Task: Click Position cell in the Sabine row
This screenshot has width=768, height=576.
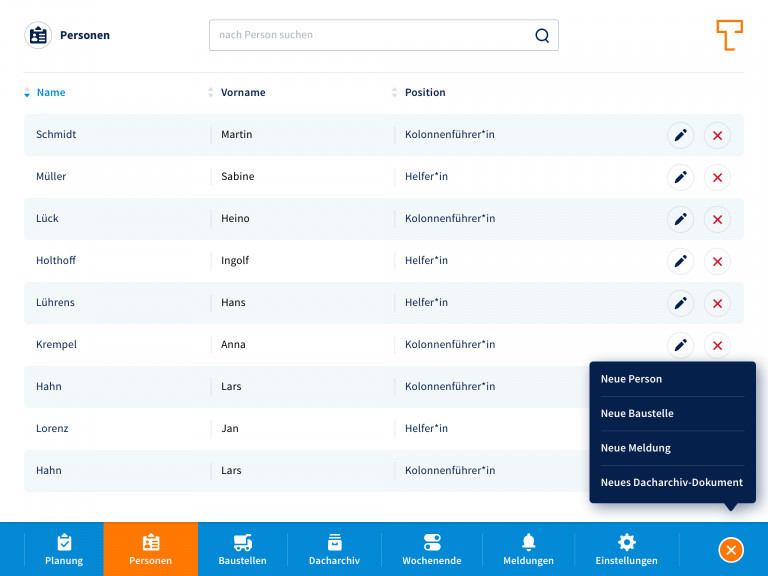Action: click(x=426, y=176)
